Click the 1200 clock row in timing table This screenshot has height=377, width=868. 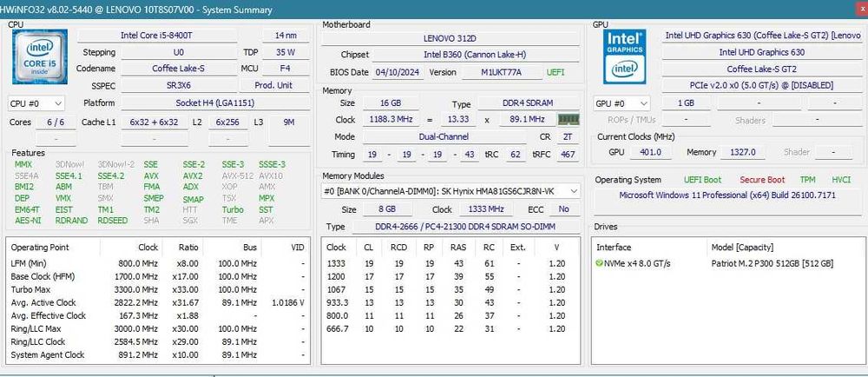[450, 276]
